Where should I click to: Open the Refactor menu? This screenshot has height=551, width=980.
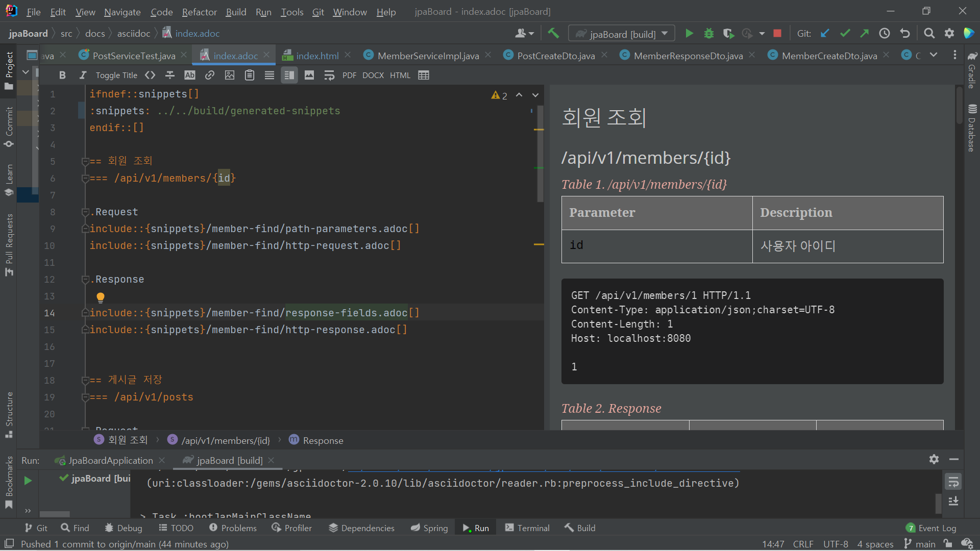199,12
